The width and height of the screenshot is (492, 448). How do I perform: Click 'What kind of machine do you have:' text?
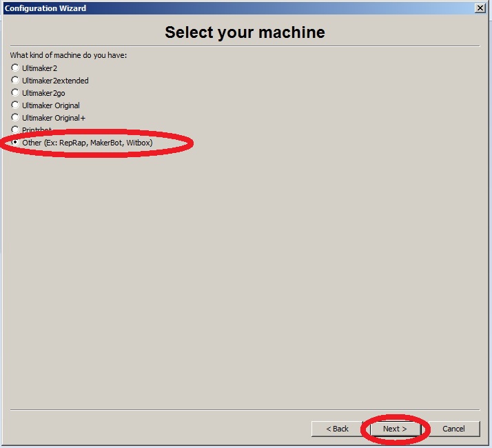[x=68, y=55]
